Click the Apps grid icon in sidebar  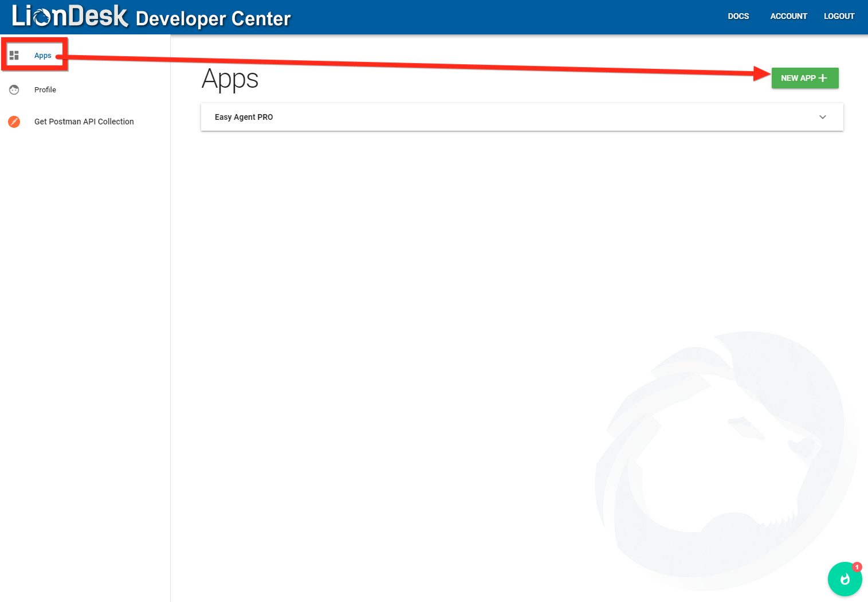coord(14,55)
